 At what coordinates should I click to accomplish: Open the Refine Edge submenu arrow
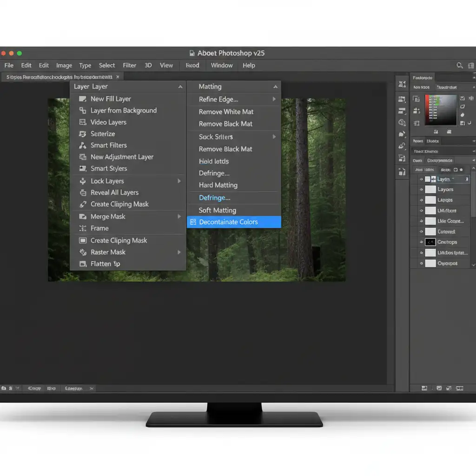point(274,99)
